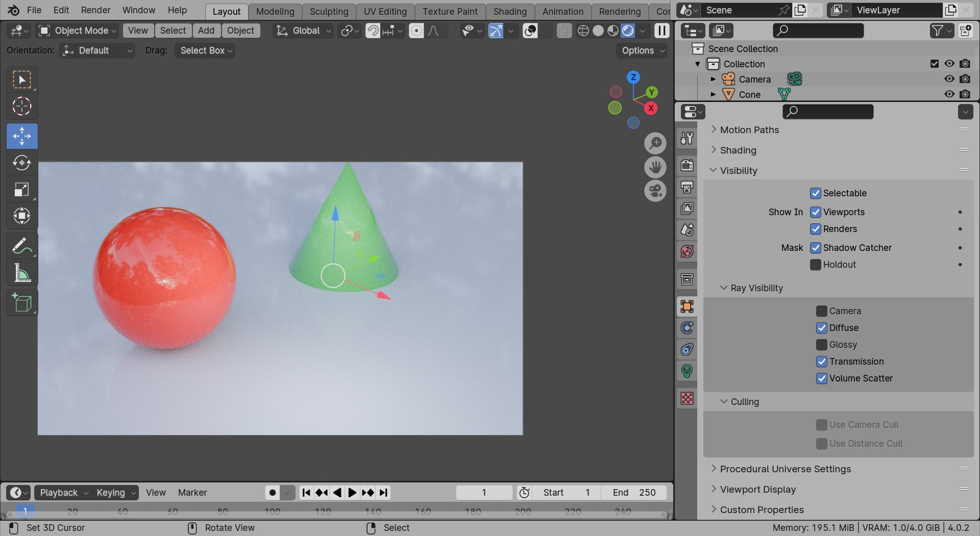Pause the viewport render preview
Viewport: 980px width, 536px height.
[x=661, y=31]
